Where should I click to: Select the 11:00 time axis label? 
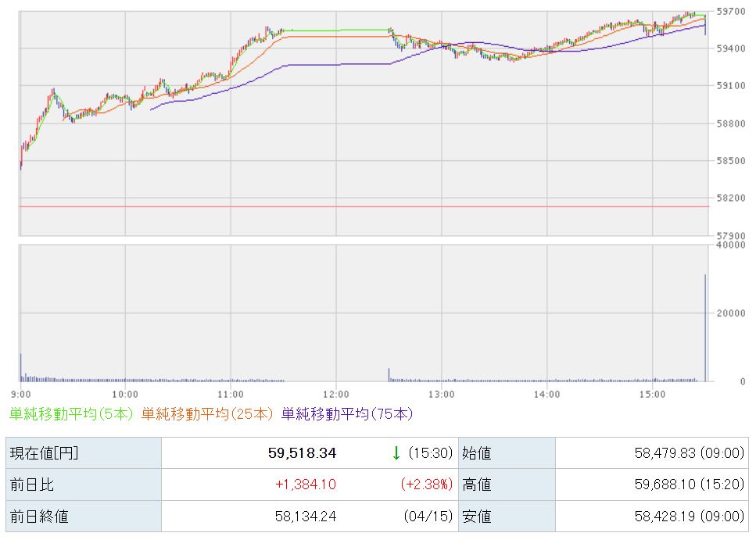pyautogui.click(x=231, y=394)
